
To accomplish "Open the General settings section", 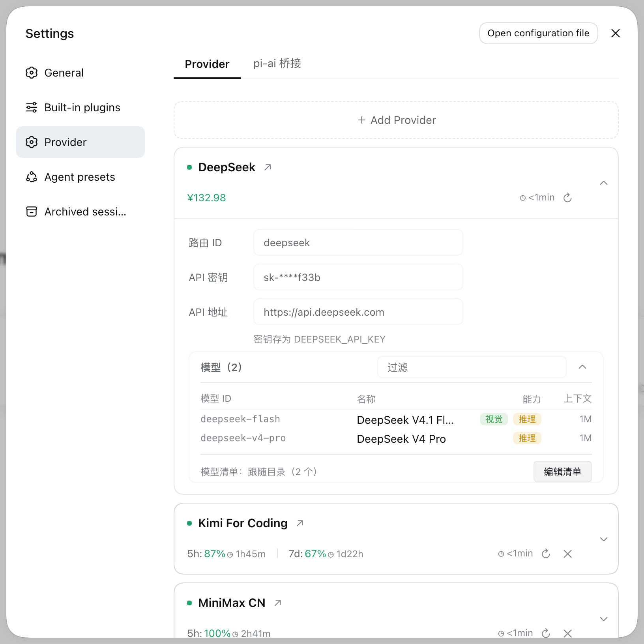I will pos(80,73).
